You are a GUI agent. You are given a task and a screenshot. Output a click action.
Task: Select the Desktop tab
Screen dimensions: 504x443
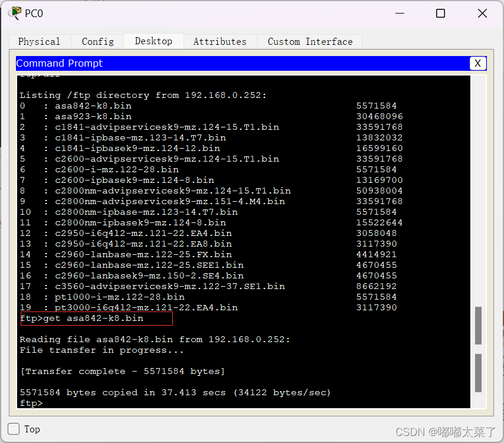click(x=153, y=41)
